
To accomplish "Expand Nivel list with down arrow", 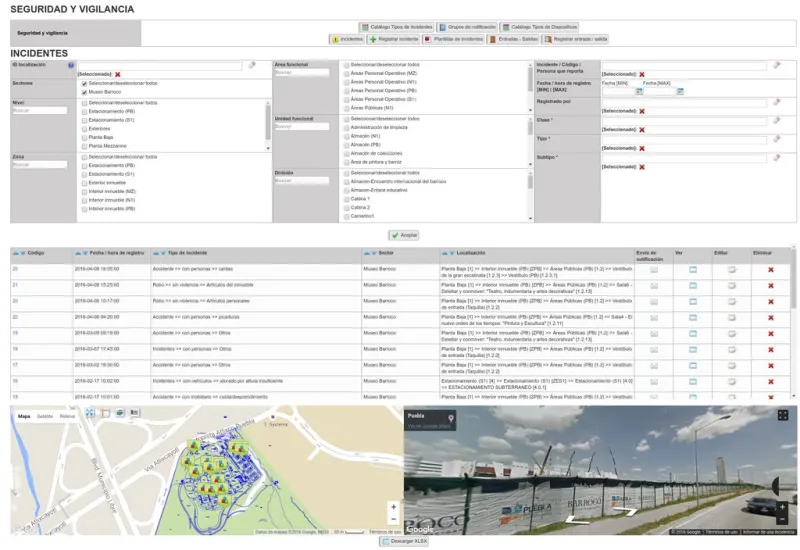I will [x=268, y=148].
